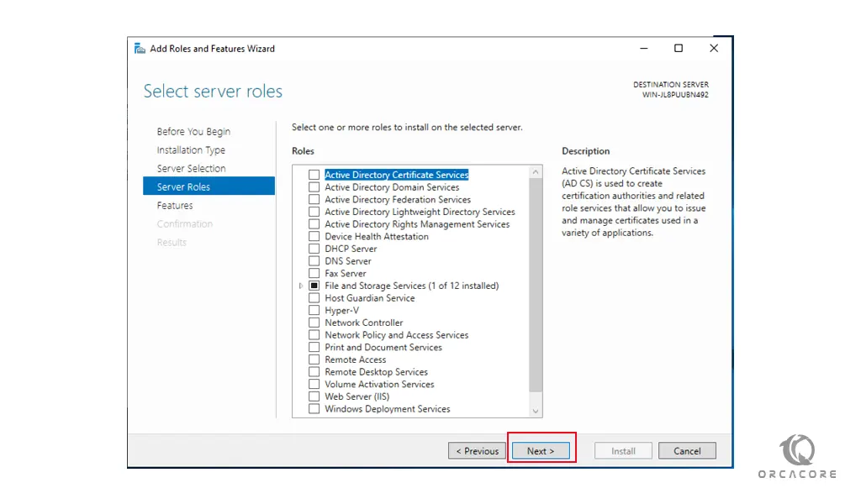Click the roles list scroll-up arrow
This screenshot has height=504, width=861.
(x=536, y=172)
